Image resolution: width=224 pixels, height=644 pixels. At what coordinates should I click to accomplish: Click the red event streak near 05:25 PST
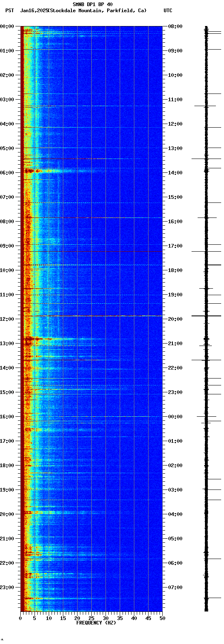point(65,159)
